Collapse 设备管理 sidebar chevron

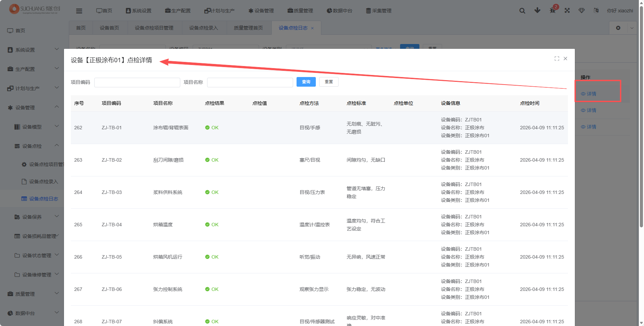pyautogui.click(x=57, y=107)
